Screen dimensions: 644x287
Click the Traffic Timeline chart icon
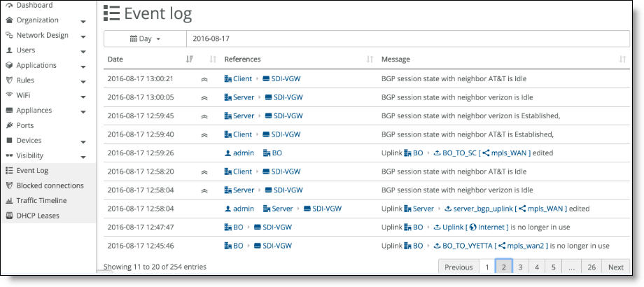9,201
